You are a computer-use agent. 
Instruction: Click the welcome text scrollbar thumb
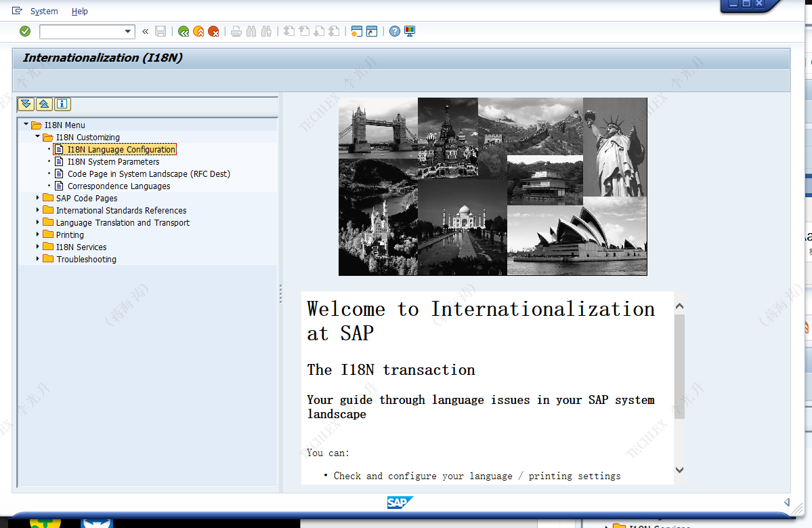pos(679,366)
